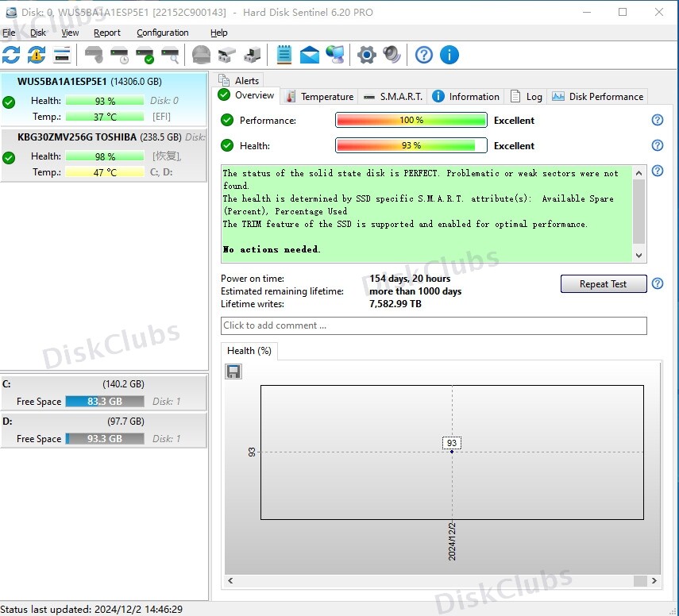Screen dimensions: 679x616
Task: Click the blue information toolbar icon
Action: tap(449, 55)
